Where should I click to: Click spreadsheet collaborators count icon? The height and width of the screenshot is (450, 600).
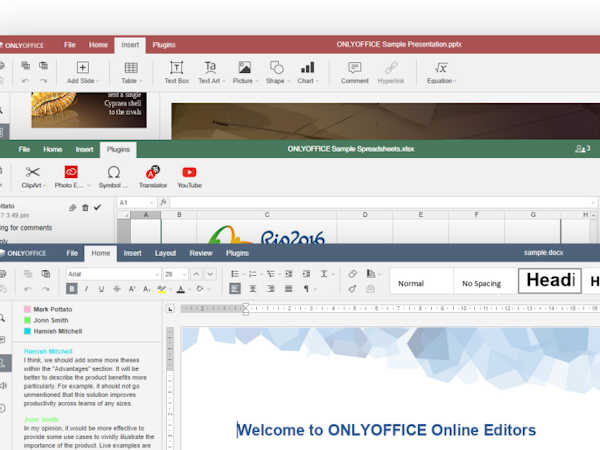click(x=582, y=148)
